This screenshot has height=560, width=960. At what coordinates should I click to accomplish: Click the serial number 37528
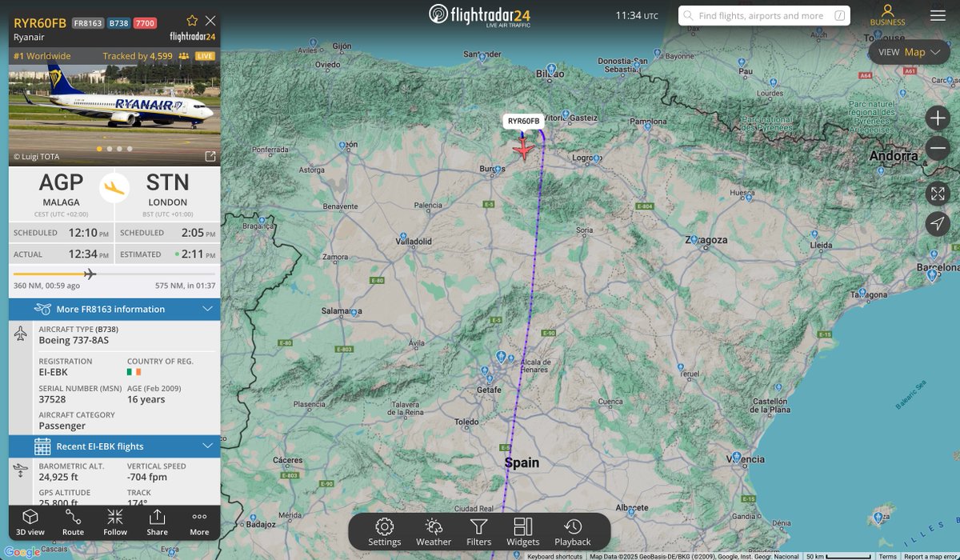click(53, 399)
